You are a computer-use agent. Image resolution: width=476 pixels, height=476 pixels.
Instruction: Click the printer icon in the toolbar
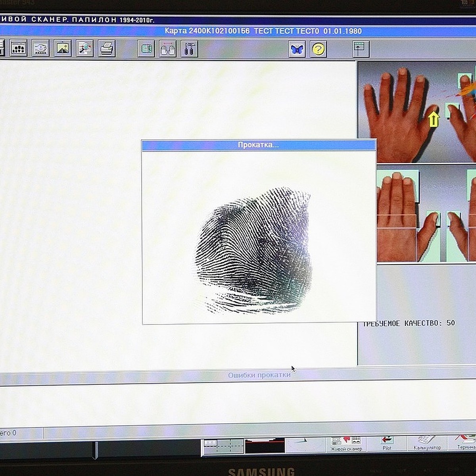[x=106, y=48]
